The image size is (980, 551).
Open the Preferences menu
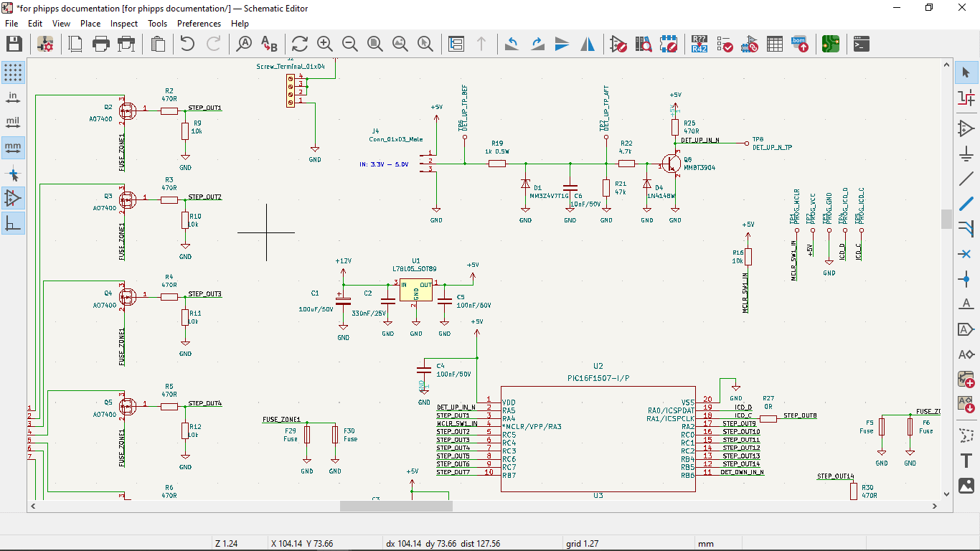point(199,24)
